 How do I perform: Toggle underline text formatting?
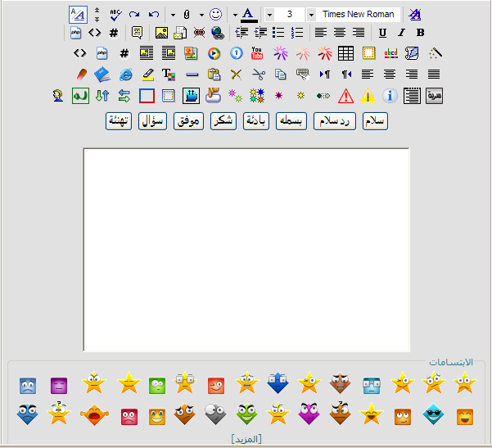pos(382,33)
